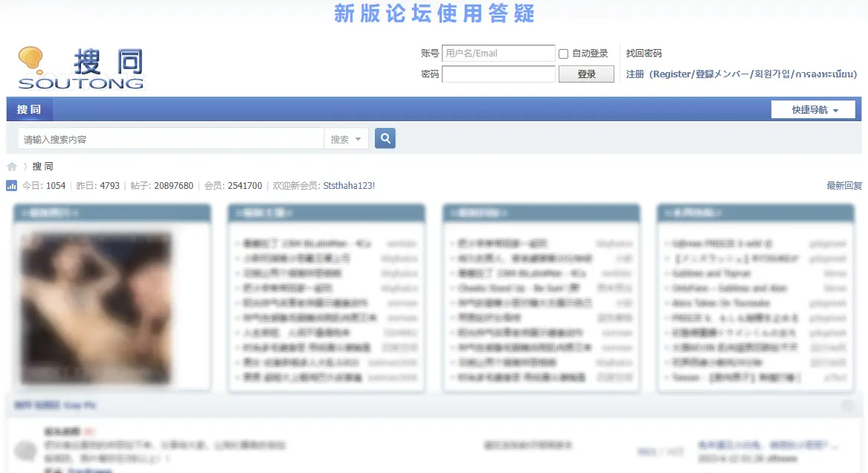Click the 最新回复 link

843,186
